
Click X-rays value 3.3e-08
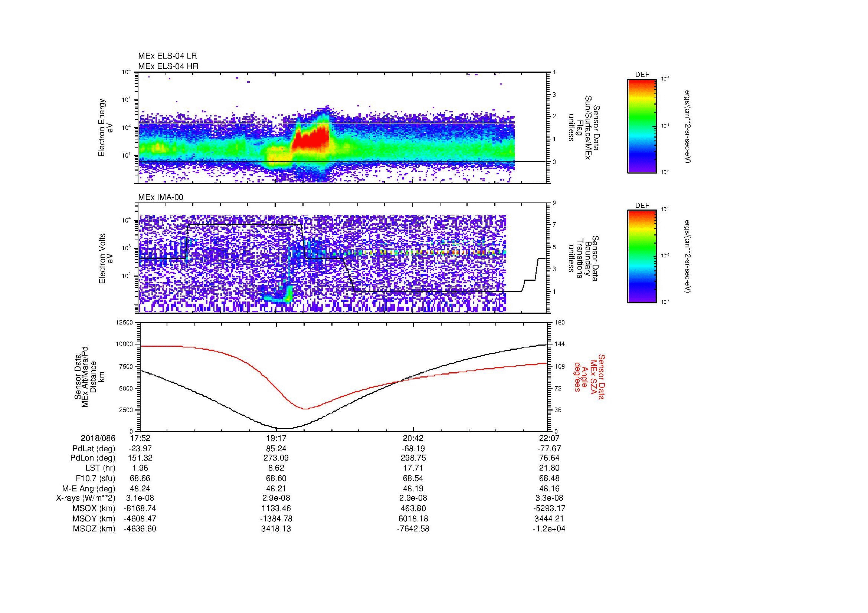(549, 498)
